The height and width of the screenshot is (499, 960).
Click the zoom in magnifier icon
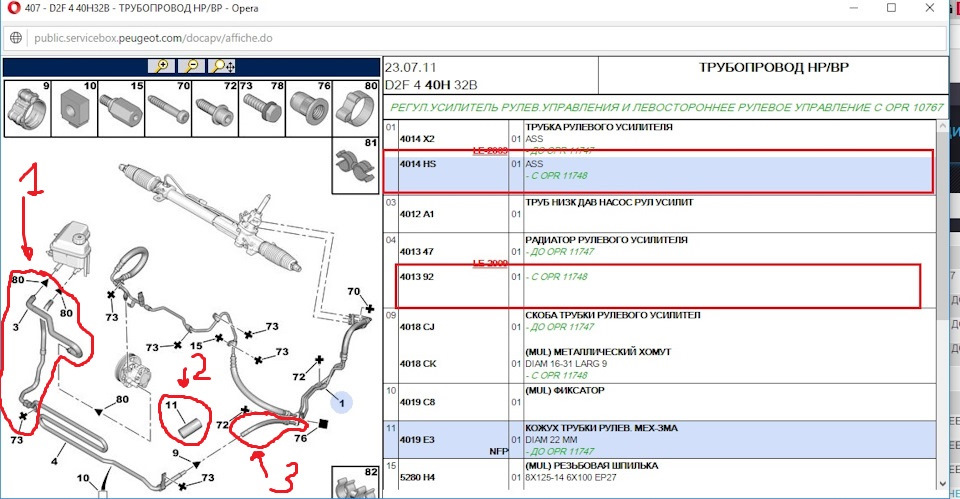pyautogui.click(x=160, y=66)
